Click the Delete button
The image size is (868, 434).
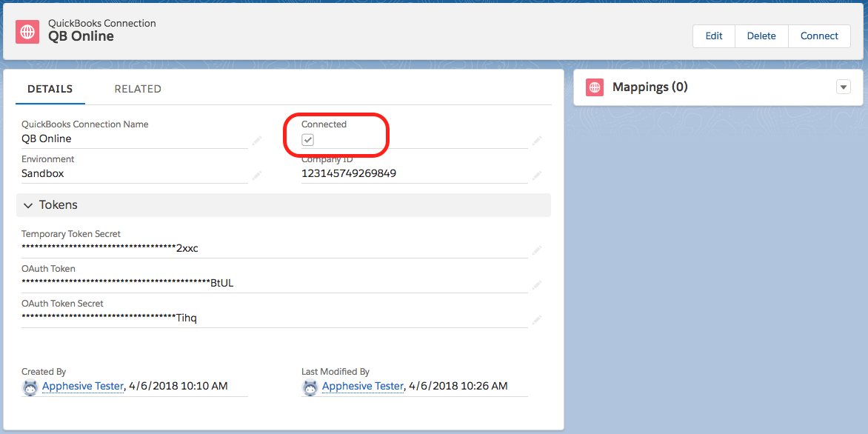(x=761, y=36)
